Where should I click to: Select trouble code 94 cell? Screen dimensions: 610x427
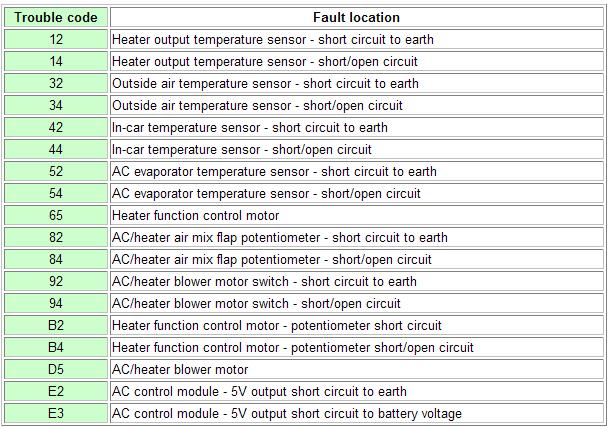tap(56, 304)
